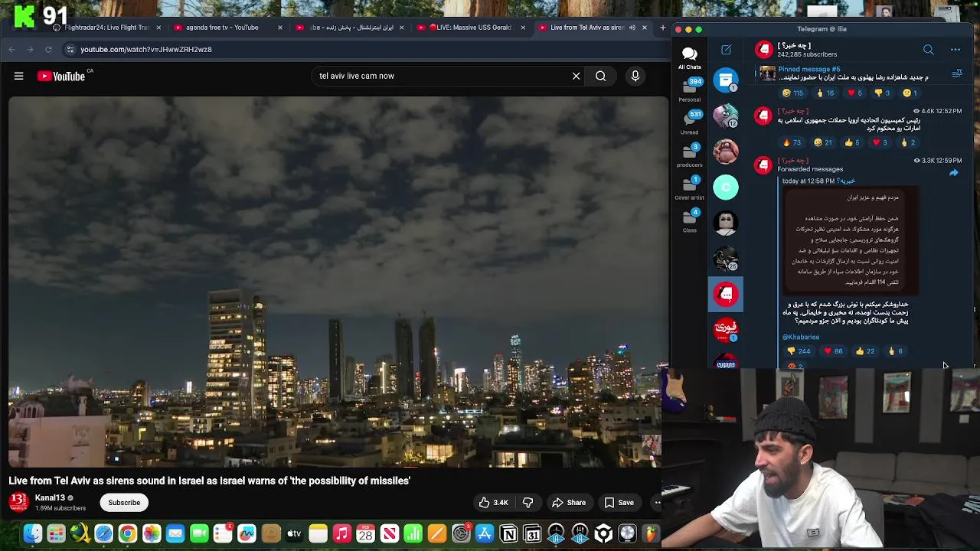Mute the Live from Tel Aviv tab audio
This screenshot has width=980, height=551.
(632, 28)
